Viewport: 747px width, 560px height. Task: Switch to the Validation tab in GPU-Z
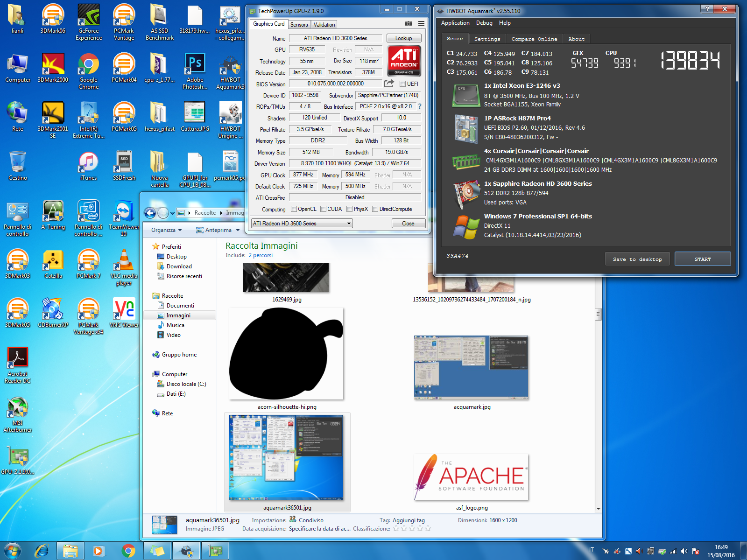point(324,25)
